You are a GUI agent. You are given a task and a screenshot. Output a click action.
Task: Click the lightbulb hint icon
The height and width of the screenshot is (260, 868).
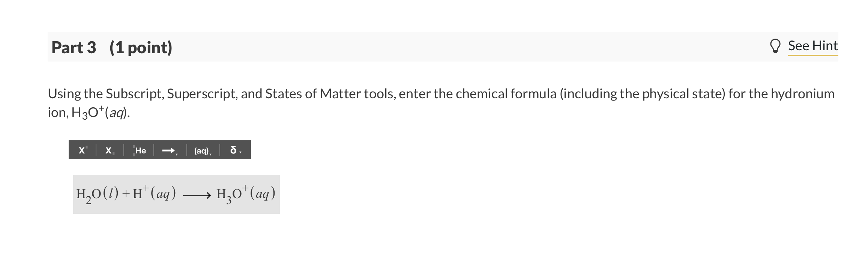[x=776, y=45]
